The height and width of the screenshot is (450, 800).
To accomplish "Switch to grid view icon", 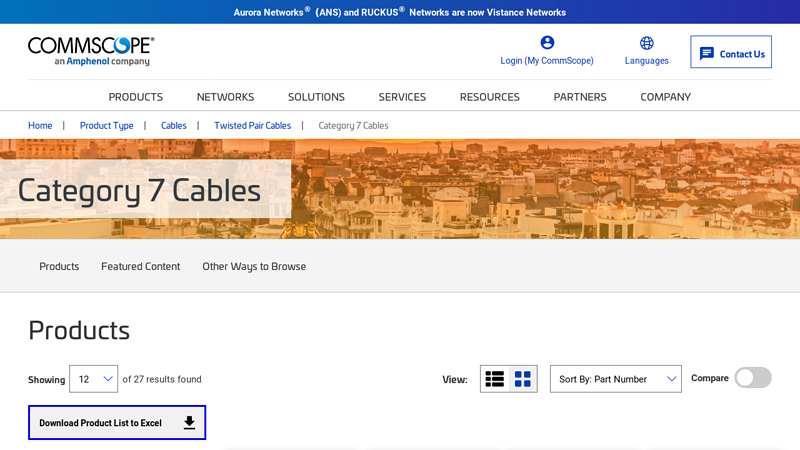I will click(522, 379).
